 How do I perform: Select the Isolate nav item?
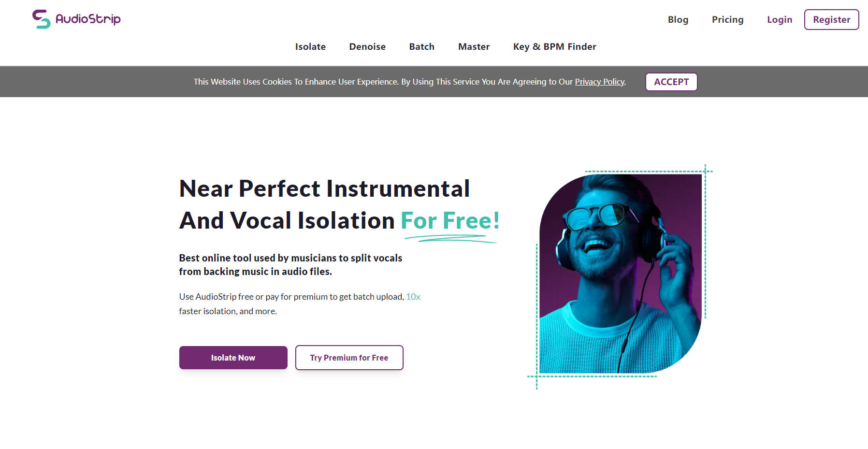[310, 47]
